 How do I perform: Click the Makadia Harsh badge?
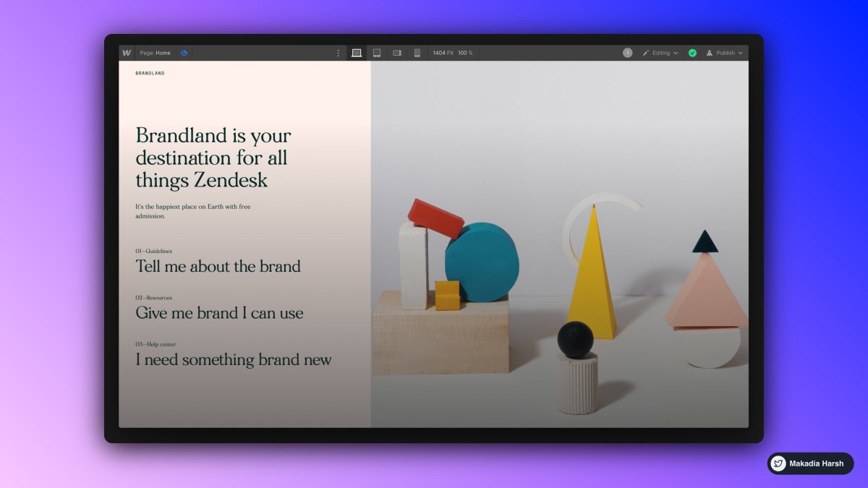point(809,463)
